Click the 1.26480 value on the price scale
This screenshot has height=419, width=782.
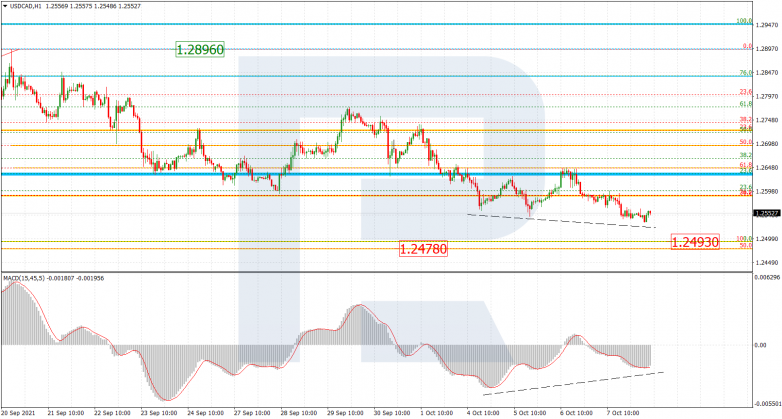click(x=767, y=168)
